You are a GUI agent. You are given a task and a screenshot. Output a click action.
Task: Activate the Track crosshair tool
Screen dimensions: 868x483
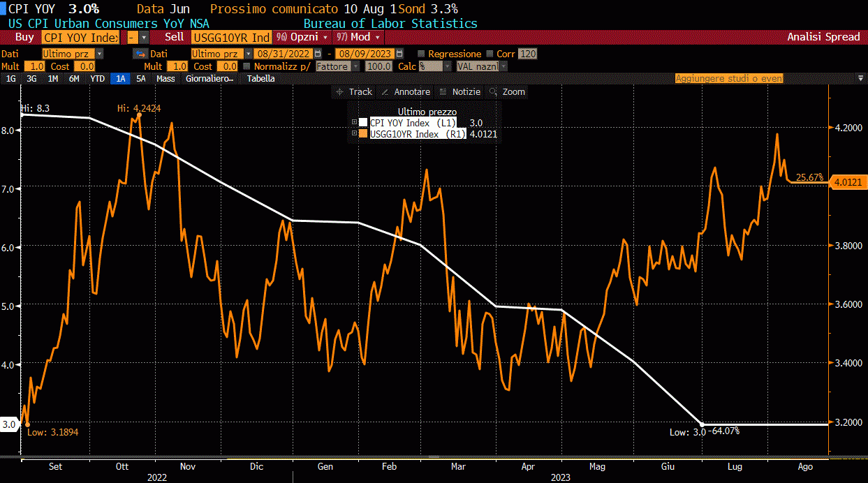click(x=354, y=91)
